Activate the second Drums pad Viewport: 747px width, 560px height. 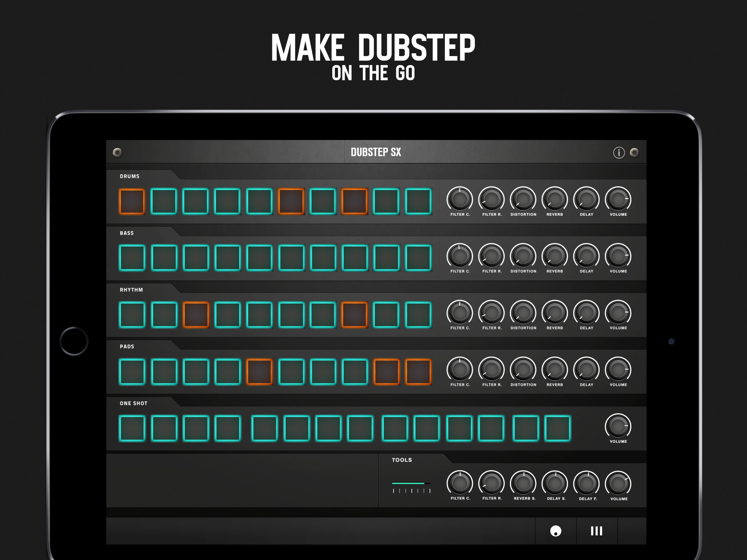(164, 202)
